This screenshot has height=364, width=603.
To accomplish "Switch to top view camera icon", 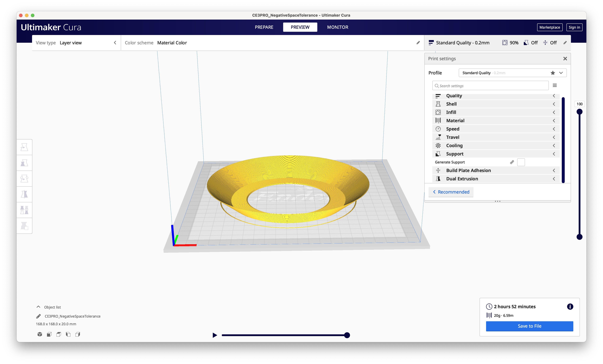I will (x=59, y=334).
